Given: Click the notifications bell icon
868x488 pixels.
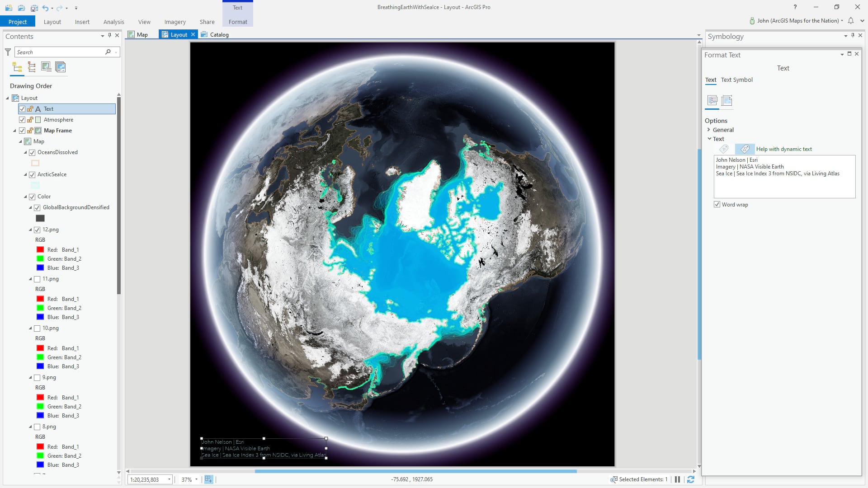Looking at the screenshot, I should coord(850,21).
